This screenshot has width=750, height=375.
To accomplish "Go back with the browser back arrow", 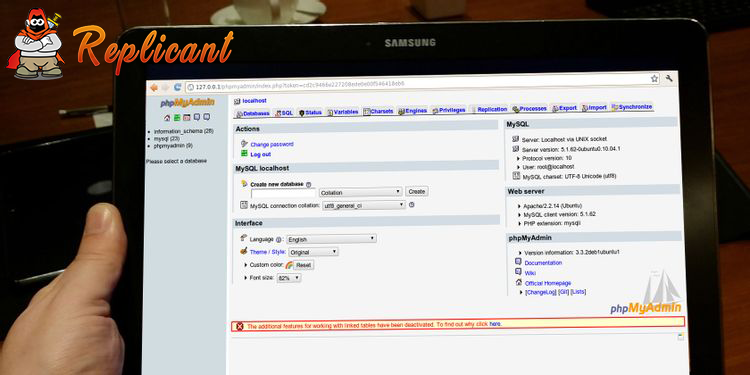I will click(154, 88).
